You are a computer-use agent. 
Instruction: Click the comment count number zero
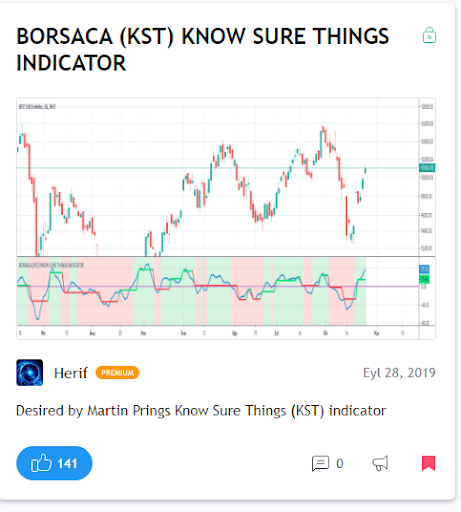340,463
